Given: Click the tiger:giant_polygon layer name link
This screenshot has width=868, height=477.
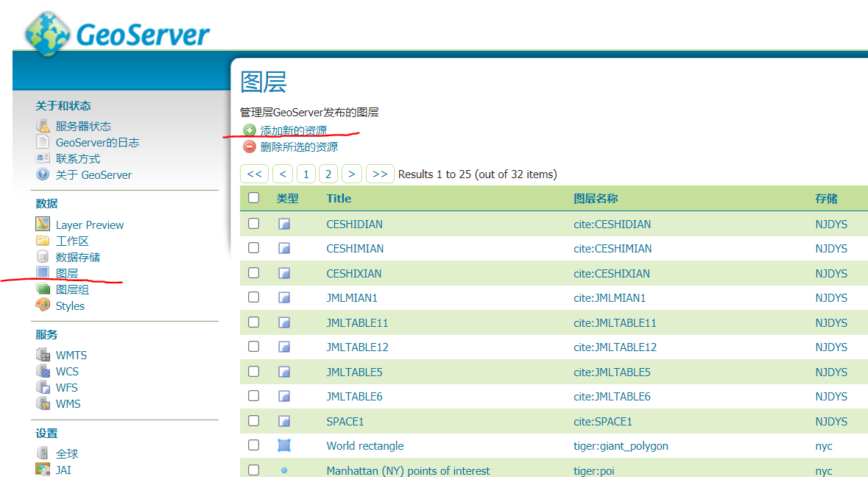Looking at the screenshot, I should pos(621,445).
